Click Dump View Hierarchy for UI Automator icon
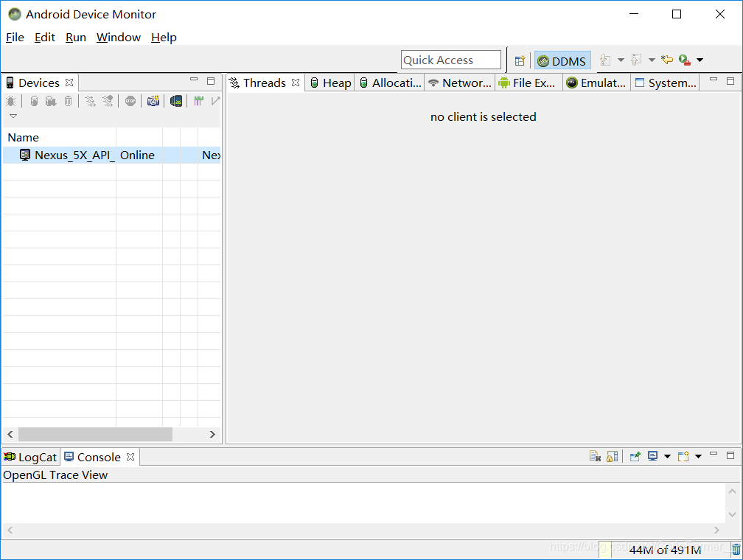Viewport: 743px width, 560px height. click(x=176, y=101)
